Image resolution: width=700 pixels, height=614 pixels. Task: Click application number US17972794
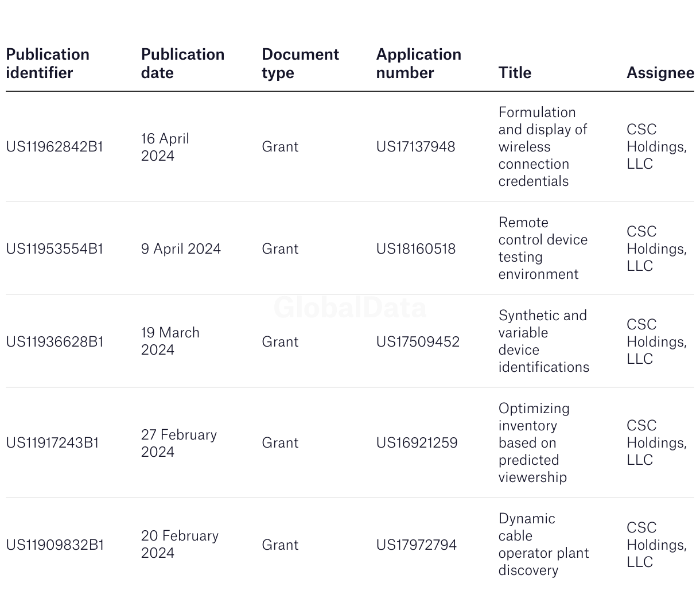click(x=417, y=545)
